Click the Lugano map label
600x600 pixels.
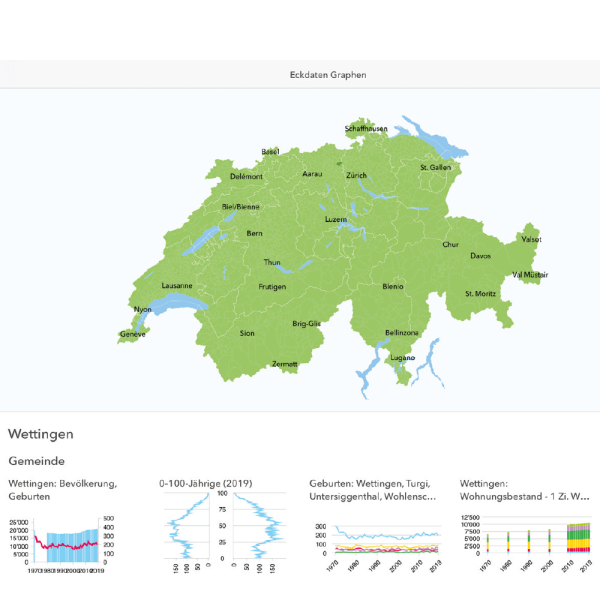(x=402, y=357)
